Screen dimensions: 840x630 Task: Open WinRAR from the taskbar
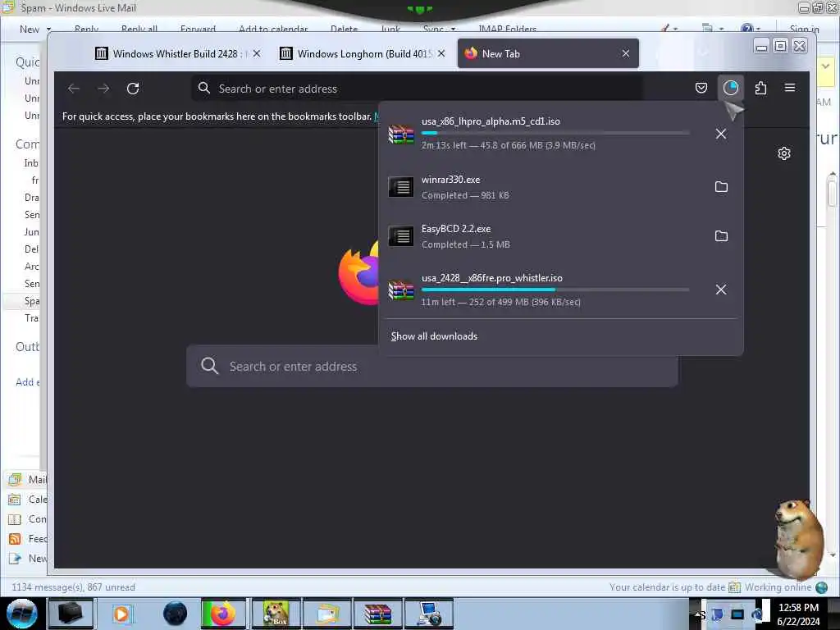click(x=377, y=614)
